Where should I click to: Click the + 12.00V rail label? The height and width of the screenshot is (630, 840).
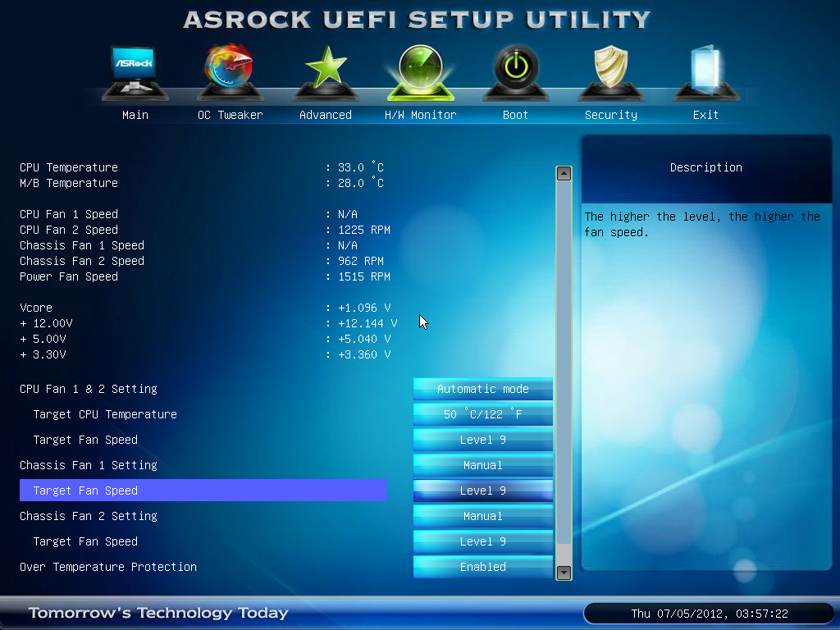46,323
